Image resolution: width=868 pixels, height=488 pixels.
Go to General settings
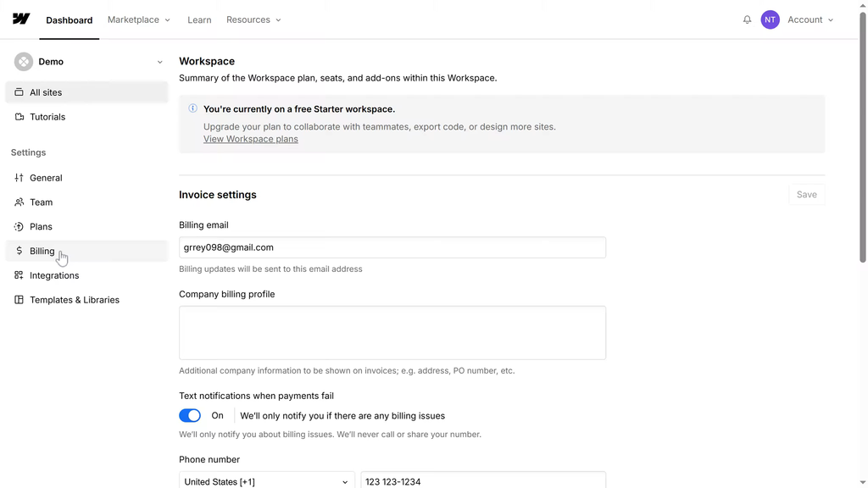(x=46, y=178)
